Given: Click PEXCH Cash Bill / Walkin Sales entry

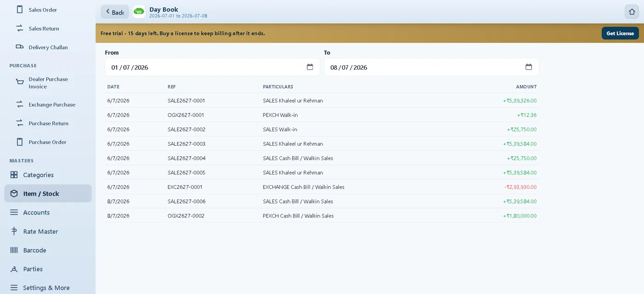Looking at the screenshot, I should click(x=298, y=216).
